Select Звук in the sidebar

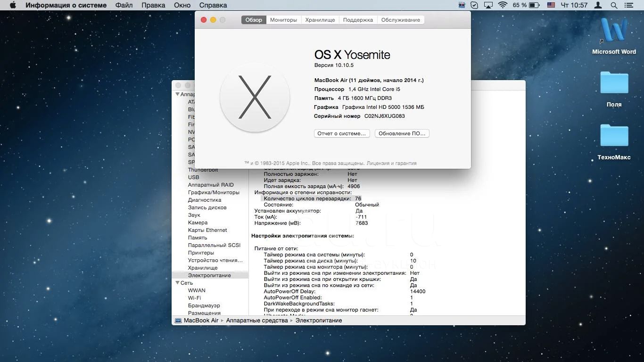point(194,215)
